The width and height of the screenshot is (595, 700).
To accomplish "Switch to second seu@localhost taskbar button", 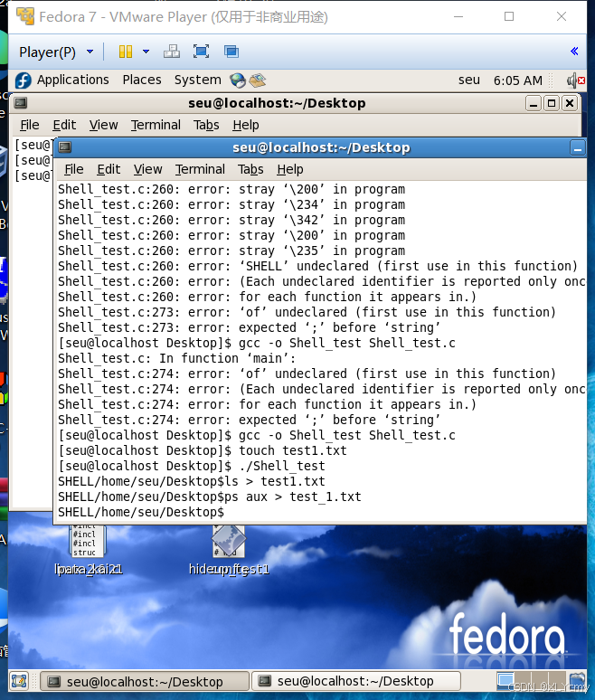I will 356,681.
